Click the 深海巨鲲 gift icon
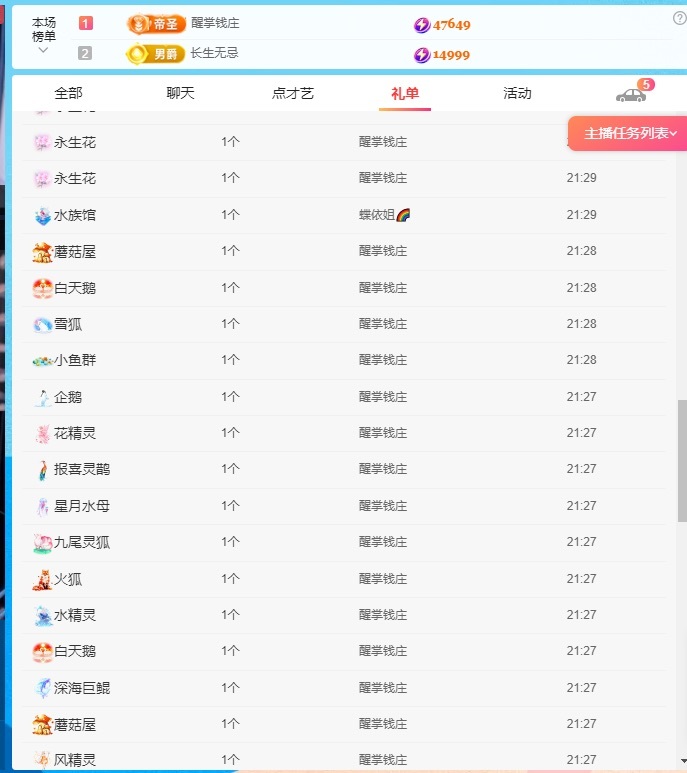Image resolution: width=687 pixels, height=773 pixels. click(43, 688)
